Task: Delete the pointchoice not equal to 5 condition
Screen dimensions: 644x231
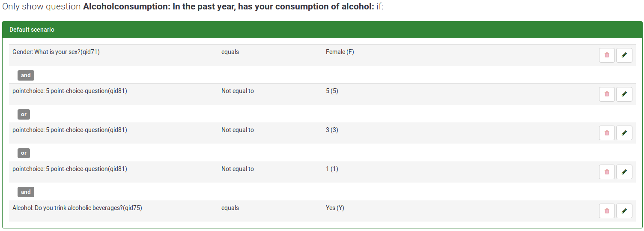Action: coord(607,94)
